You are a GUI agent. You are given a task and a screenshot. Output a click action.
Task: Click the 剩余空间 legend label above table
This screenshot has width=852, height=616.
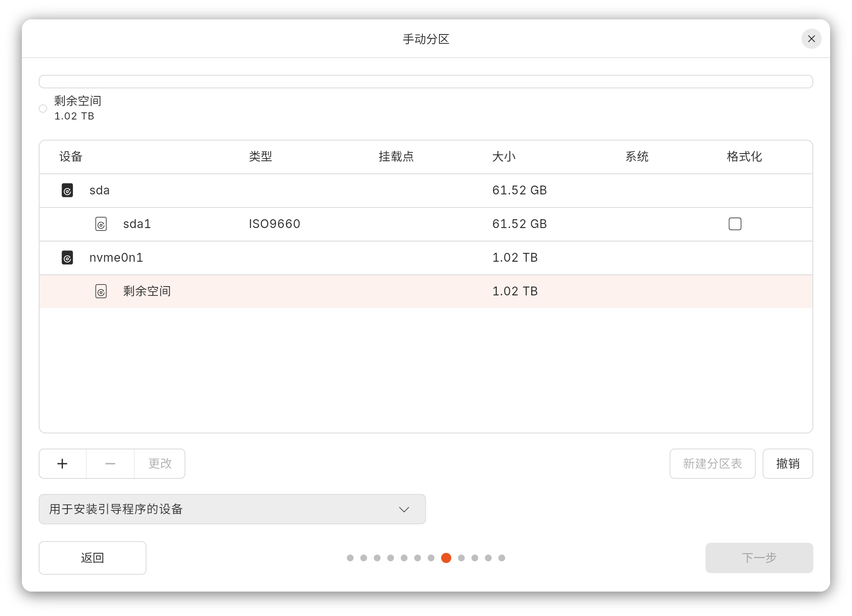coord(78,101)
